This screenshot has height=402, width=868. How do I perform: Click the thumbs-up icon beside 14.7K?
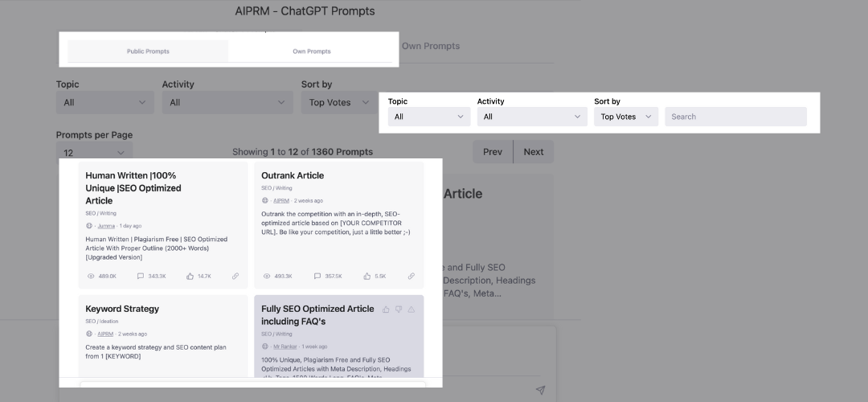click(x=190, y=276)
